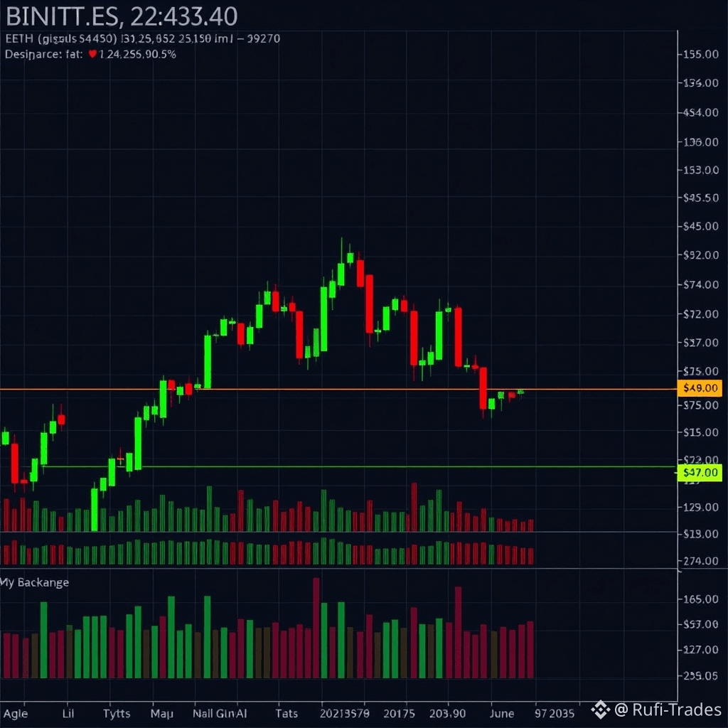728x728 pixels.
Task: Click the EETH info line under title
Action: pyautogui.click(x=142, y=38)
